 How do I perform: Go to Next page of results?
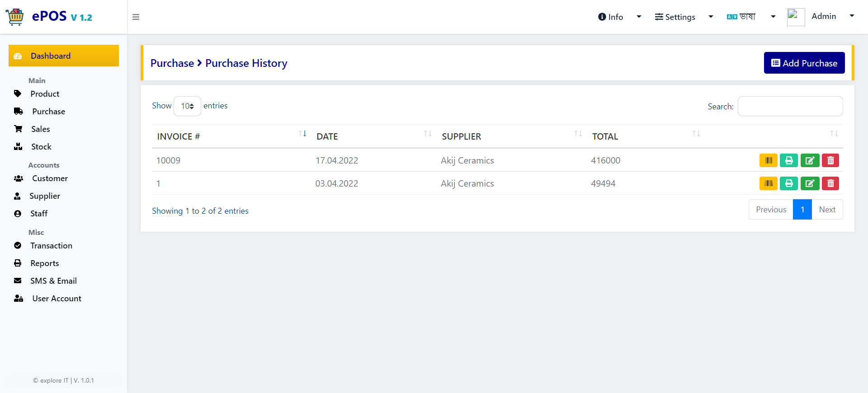point(827,210)
